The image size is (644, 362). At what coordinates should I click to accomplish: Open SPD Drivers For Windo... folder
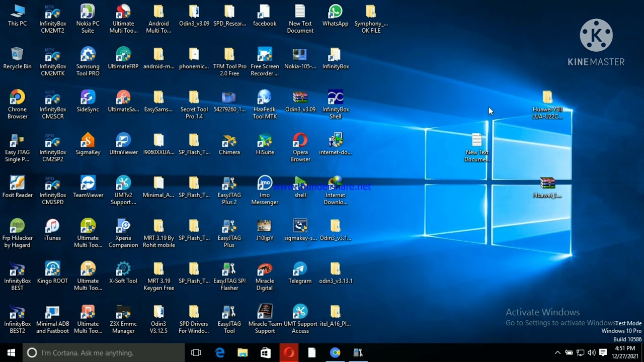point(194,319)
